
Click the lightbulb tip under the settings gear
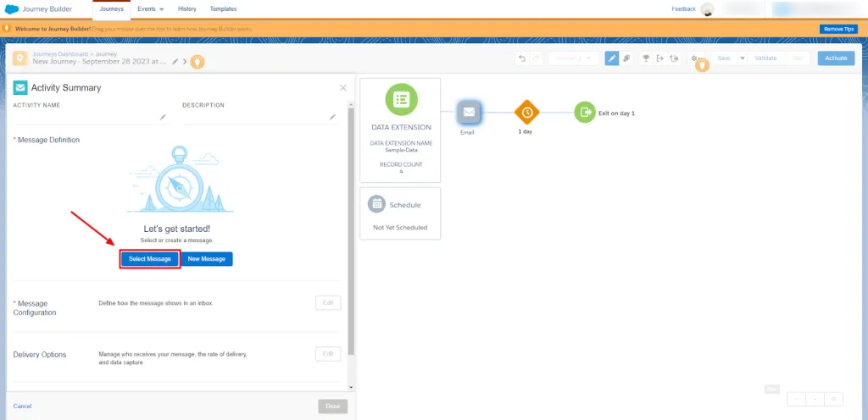coord(702,66)
